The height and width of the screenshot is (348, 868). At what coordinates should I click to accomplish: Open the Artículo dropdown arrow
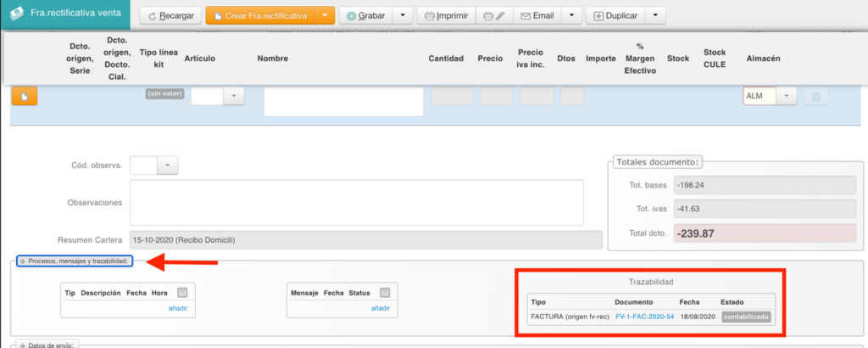click(x=234, y=97)
